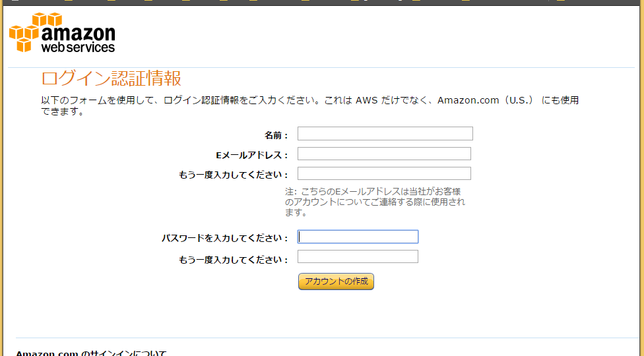Click the note beginning 注: こちらのEメールアドレス
This screenshot has height=356, width=644.
(x=375, y=202)
